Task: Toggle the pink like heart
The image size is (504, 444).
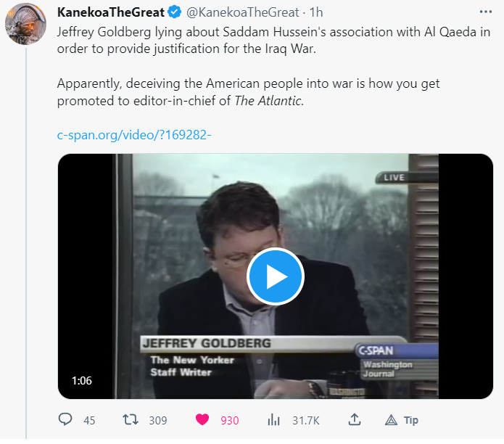Action: click(203, 420)
